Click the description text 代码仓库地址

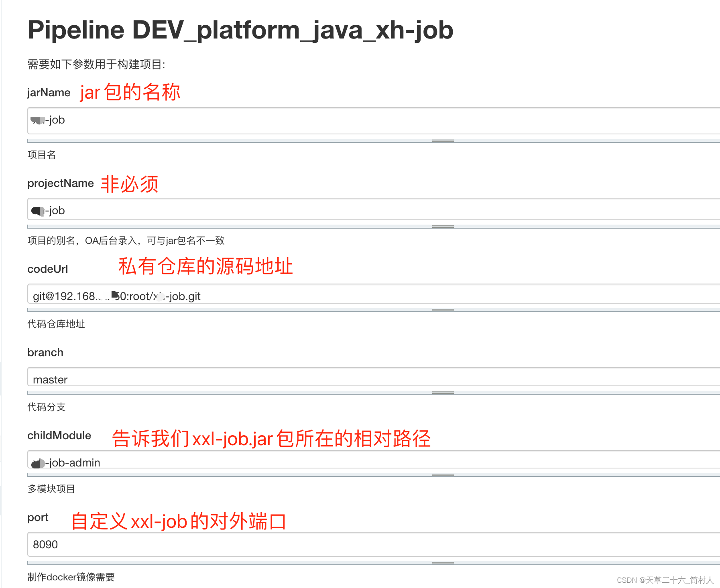(56, 324)
